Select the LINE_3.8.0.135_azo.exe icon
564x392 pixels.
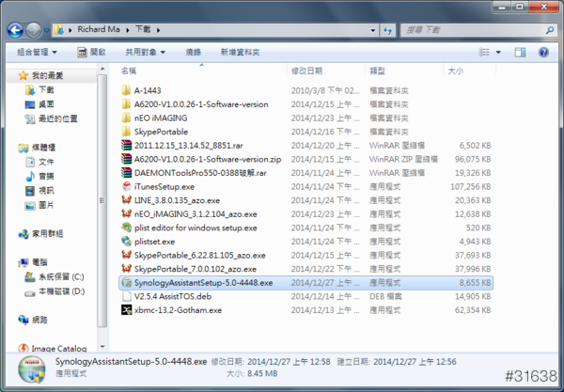tap(126, 200)
